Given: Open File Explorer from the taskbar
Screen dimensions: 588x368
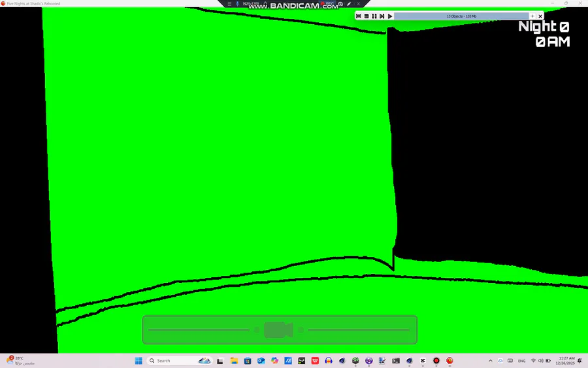Looking at the screenshot, I should pyautogui.click(x=234, y=361).
